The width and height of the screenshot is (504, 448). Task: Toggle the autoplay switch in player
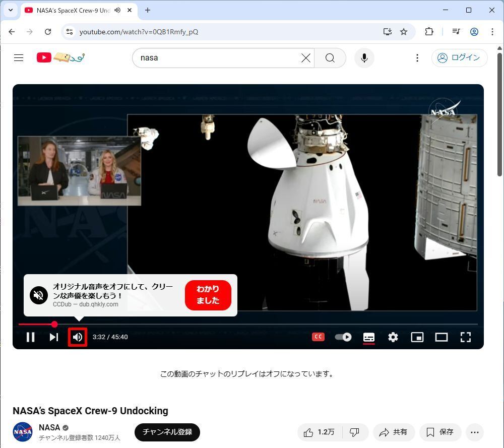pos(343,337)
